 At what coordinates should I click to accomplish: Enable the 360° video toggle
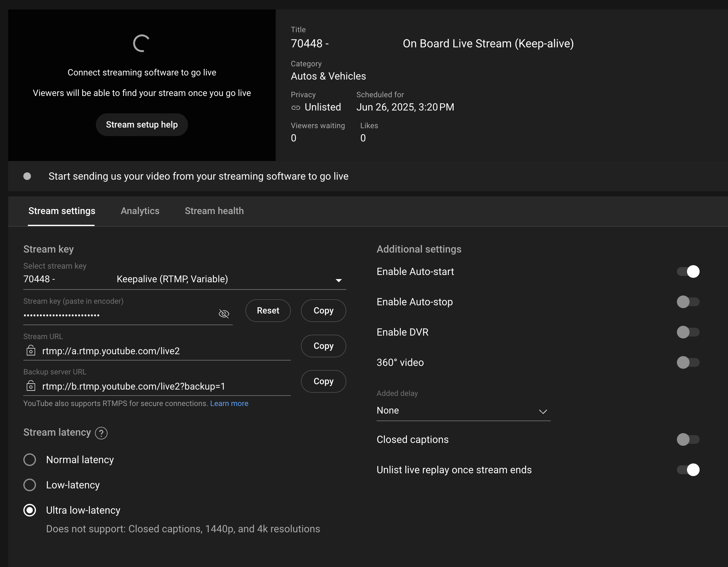[x=688, y=362]
